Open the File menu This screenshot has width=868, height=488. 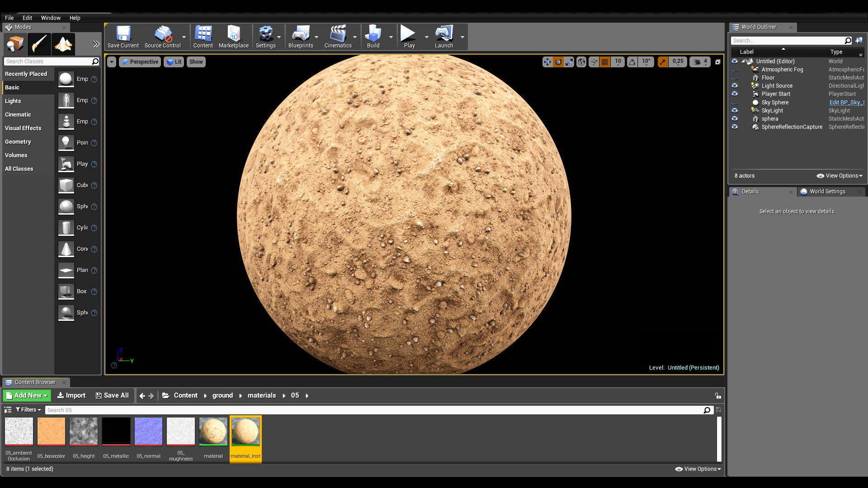click(9, 17)
